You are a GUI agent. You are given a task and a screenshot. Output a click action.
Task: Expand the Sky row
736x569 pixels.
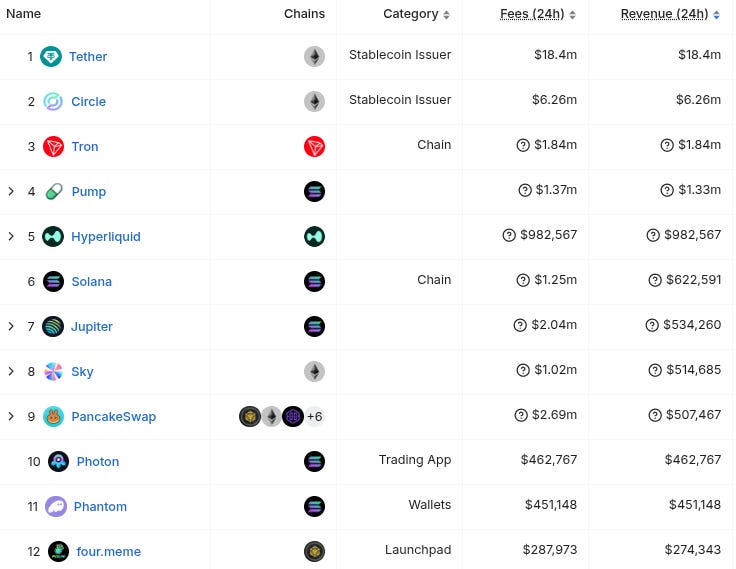tap(11, 371)
